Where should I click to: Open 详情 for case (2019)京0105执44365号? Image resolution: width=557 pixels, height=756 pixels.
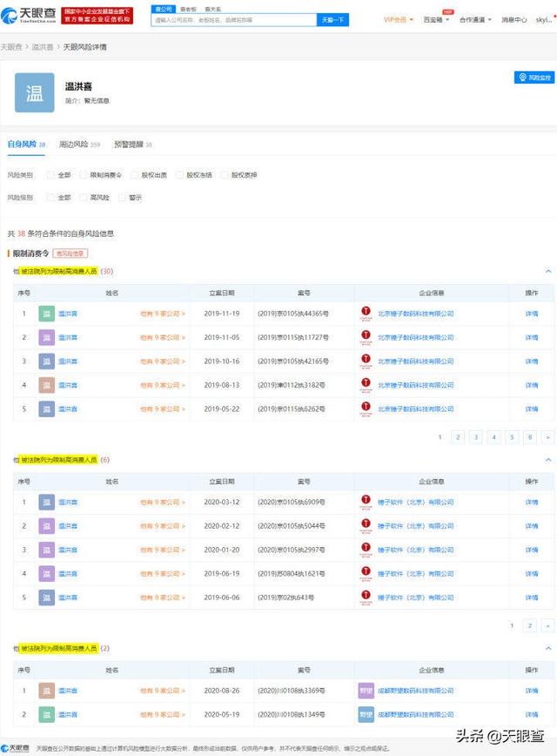(x=532, y=314)
